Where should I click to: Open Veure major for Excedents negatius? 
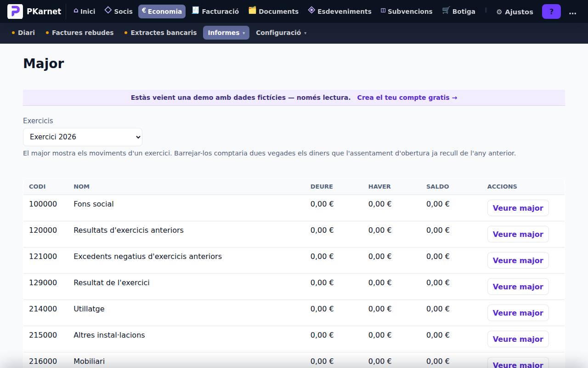tap(518, 260)
